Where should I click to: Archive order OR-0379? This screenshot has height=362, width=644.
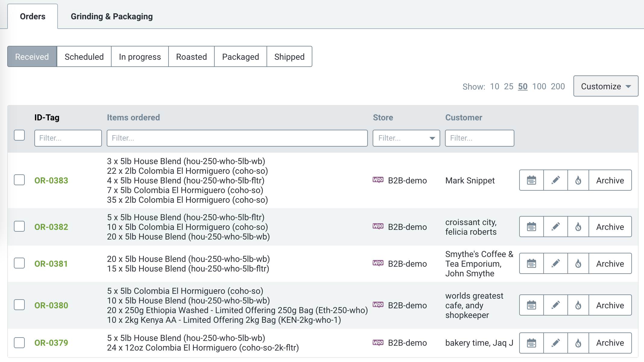[x=610, y=343]
